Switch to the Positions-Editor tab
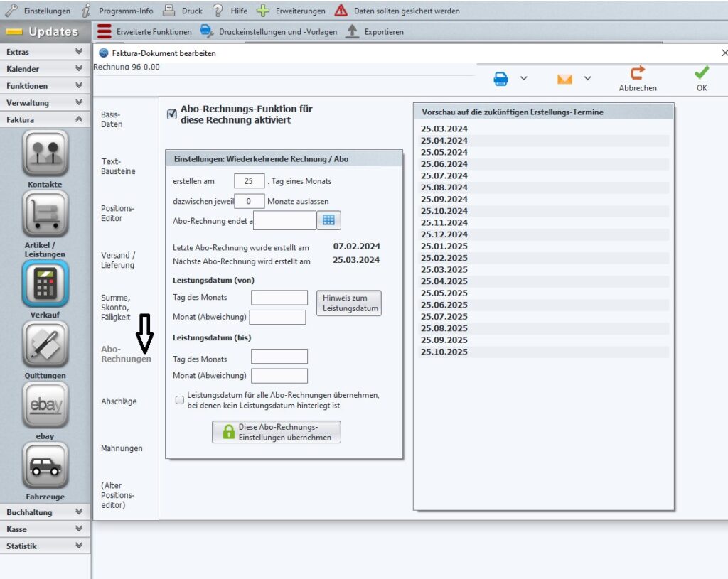Image resolution: width=728 pixels, height=579 pixels. [x=117, y=213]
